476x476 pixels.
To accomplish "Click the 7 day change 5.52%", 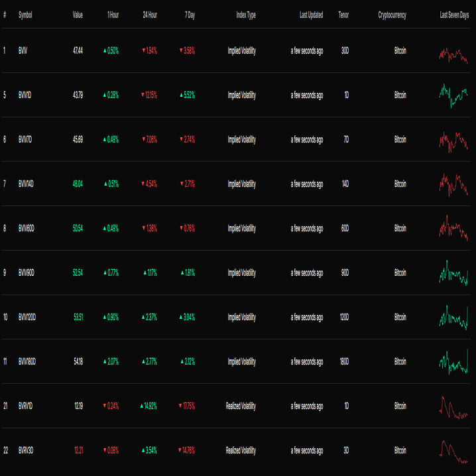I will [x=188, y=95].
